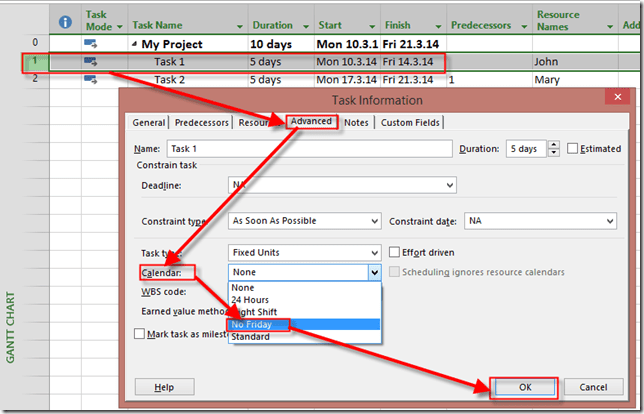
Task: Open Help for Task Information
Action: coord(164,386)
